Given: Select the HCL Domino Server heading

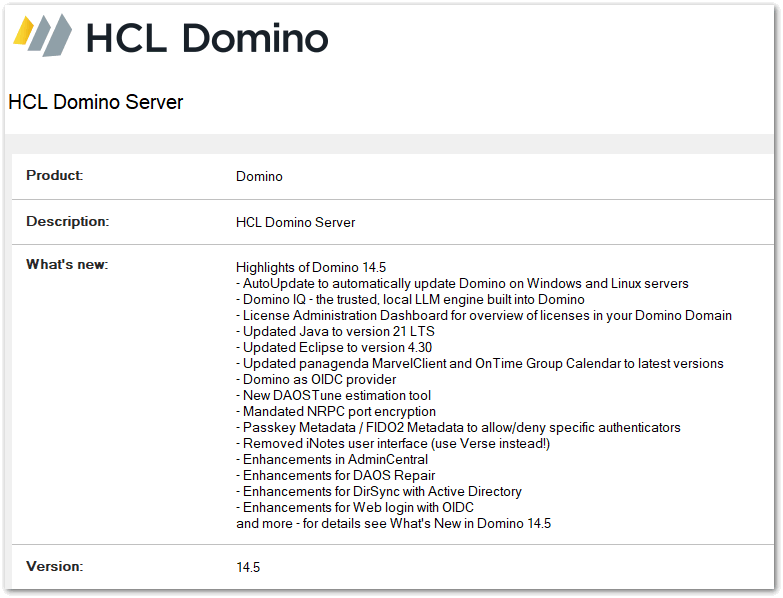Looking at the screenshot, I should click(x=96, y=102).
